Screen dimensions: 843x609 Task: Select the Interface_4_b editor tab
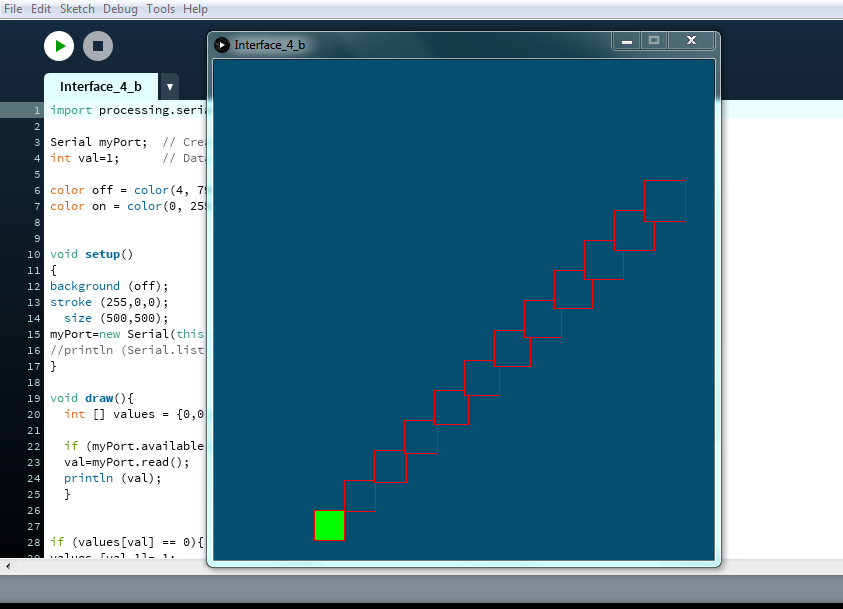(x=101, y=87)
